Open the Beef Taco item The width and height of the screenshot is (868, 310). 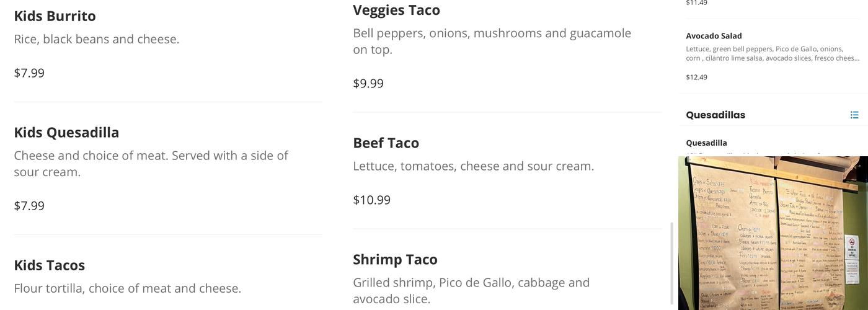386,143
